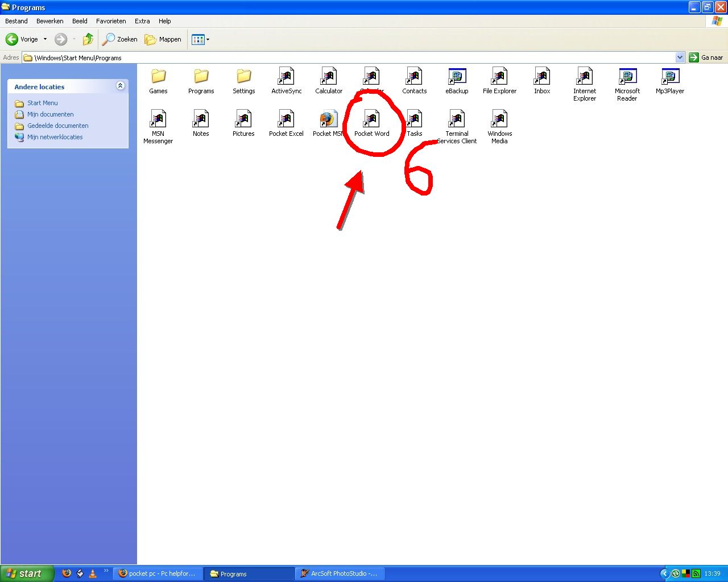Click the Programs taskbar button
The width and height of the screenshot is (728, 582).
click(249, 573)
